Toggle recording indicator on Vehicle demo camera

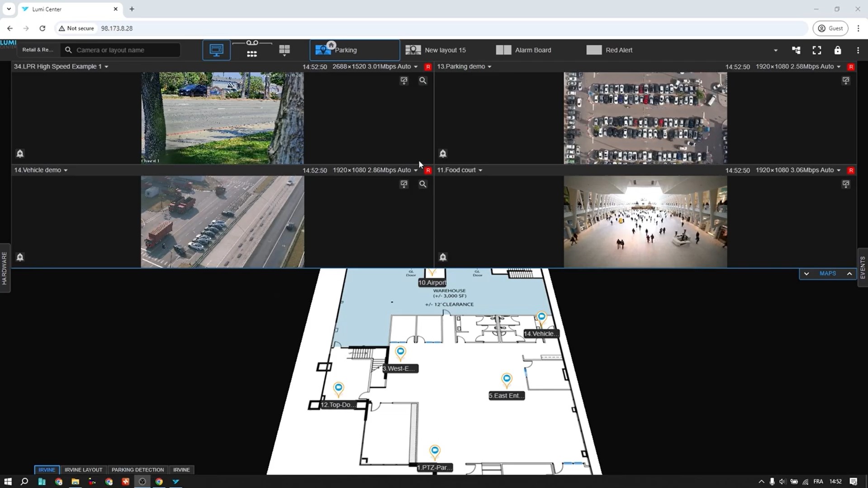[x=428, y=171]
